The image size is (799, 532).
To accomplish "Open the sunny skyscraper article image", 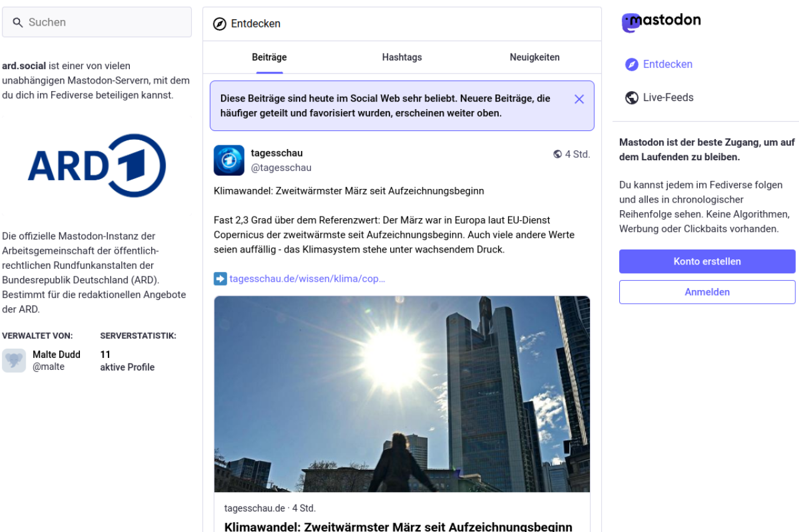I will coord(401,394).
